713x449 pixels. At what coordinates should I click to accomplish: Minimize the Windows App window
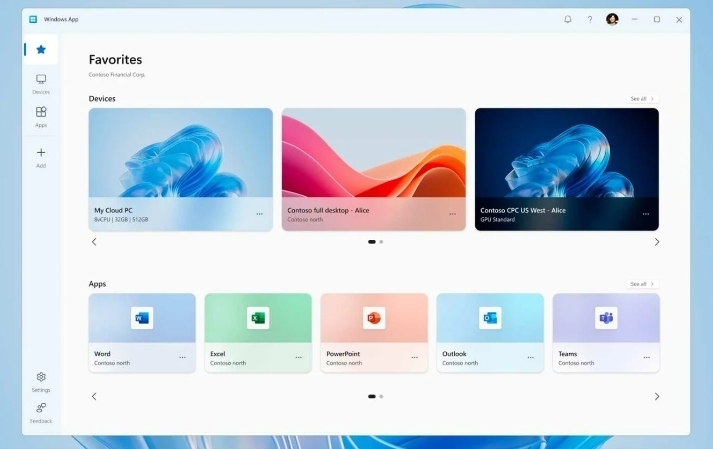point(634,19)
